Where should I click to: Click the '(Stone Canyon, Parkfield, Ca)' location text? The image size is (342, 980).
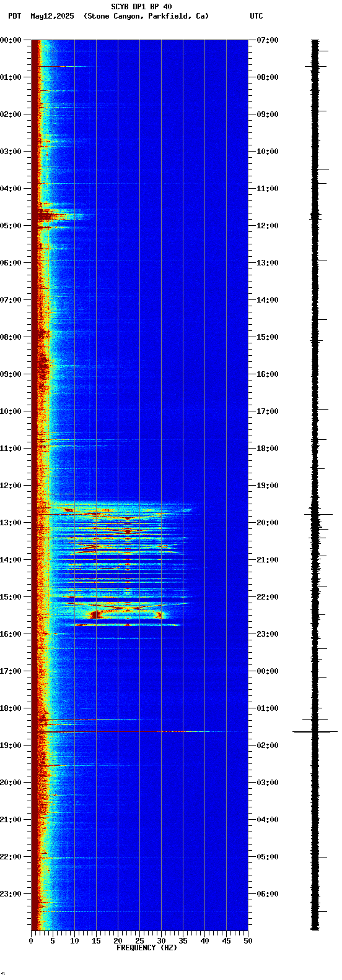click(146, 16)
